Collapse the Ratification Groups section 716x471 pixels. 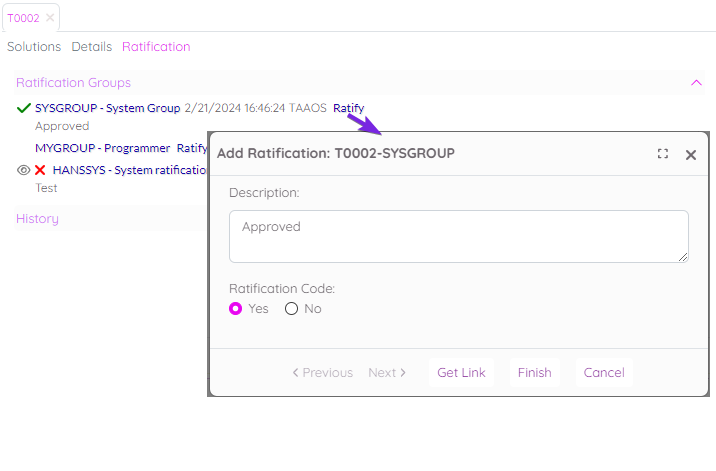coord(696,83)
